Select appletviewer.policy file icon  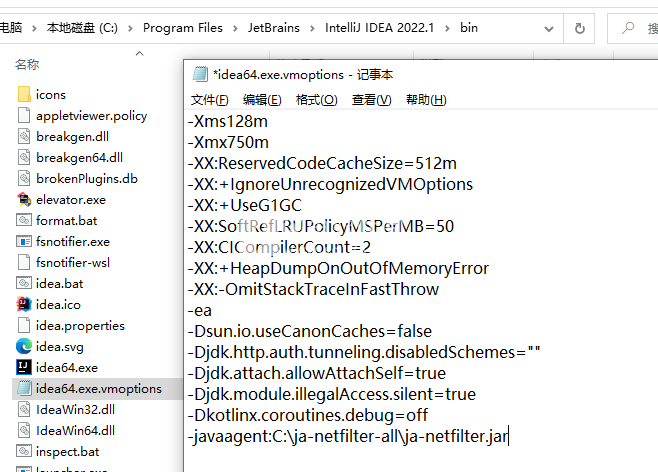[x=24, y=115]
